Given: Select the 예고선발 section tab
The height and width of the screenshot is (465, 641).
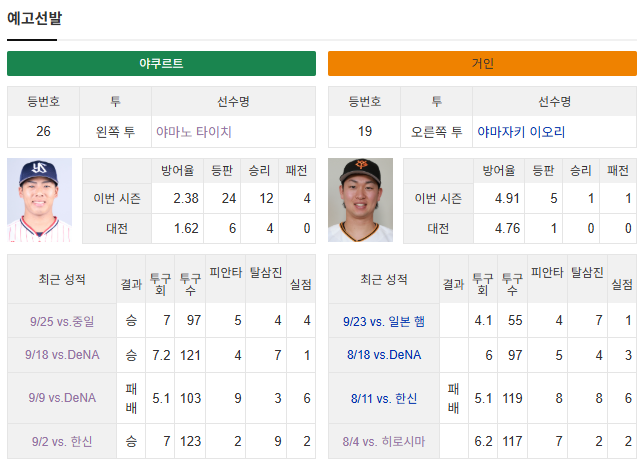Looking at the screenshot, I should click(x=34, y=18).
